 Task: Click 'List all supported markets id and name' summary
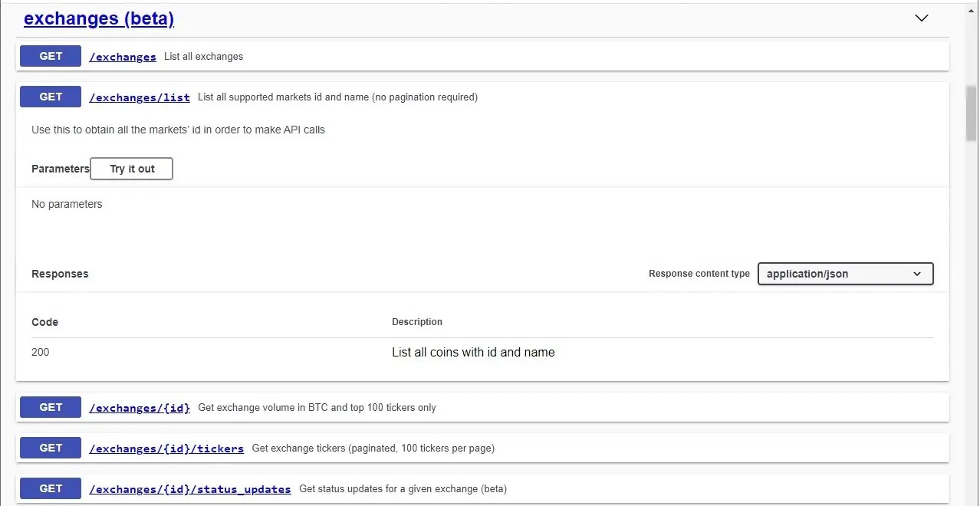337,97
